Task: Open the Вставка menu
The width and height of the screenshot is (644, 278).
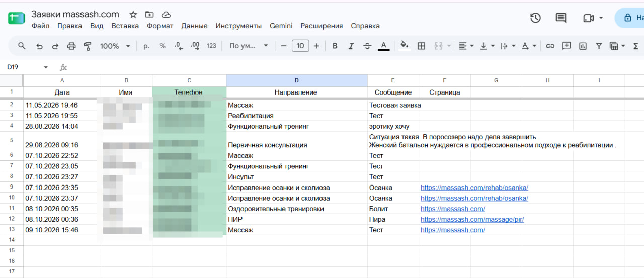Action: point(125,26)
